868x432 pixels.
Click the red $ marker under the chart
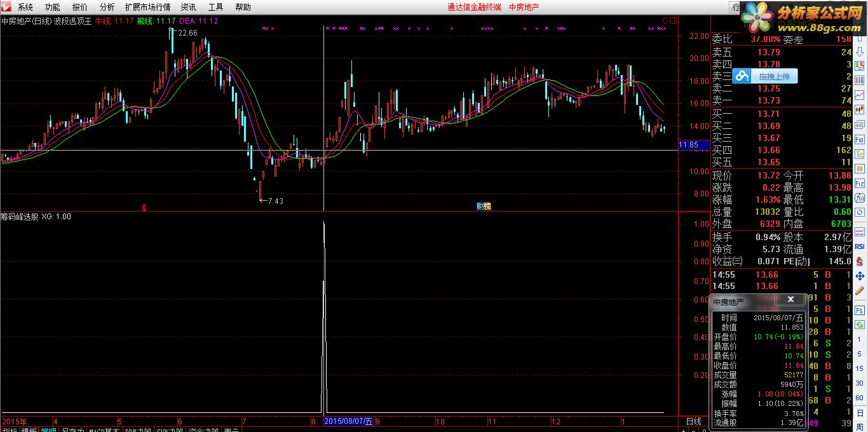144,206
